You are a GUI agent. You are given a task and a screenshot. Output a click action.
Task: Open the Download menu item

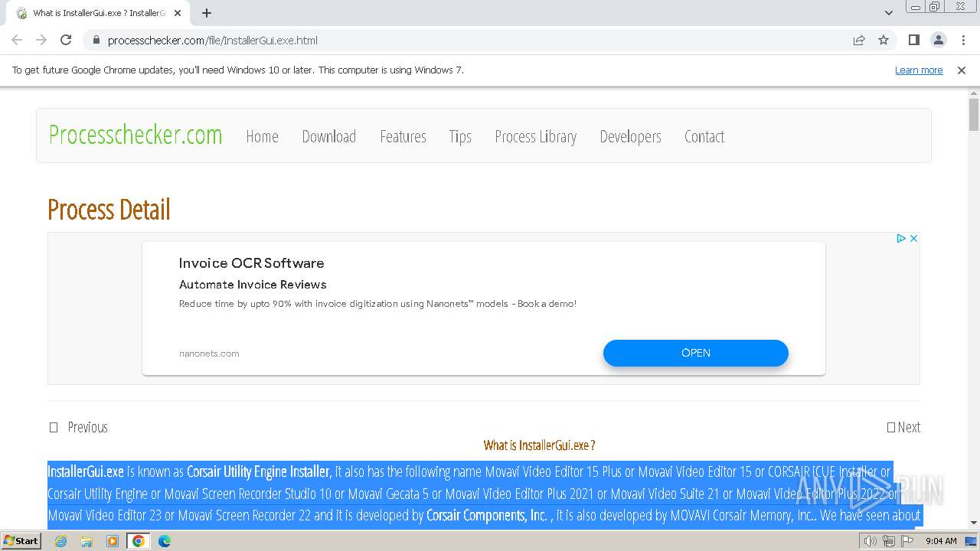point(329,136)
